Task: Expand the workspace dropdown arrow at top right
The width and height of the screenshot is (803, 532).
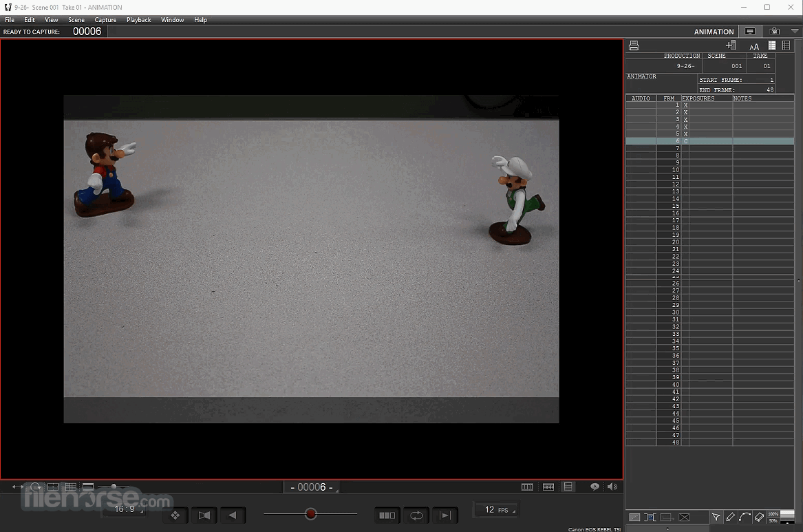Action: click(795, 31)
